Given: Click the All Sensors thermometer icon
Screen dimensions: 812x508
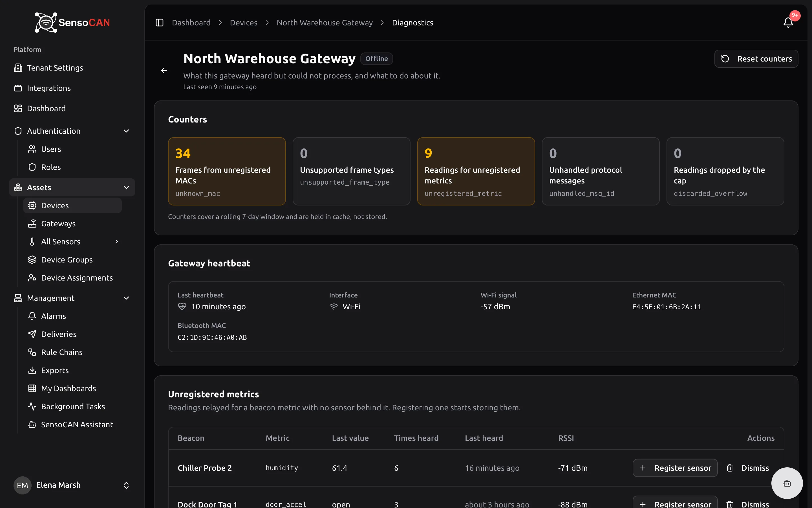Looking at the screenshot, I should (32, 242).
